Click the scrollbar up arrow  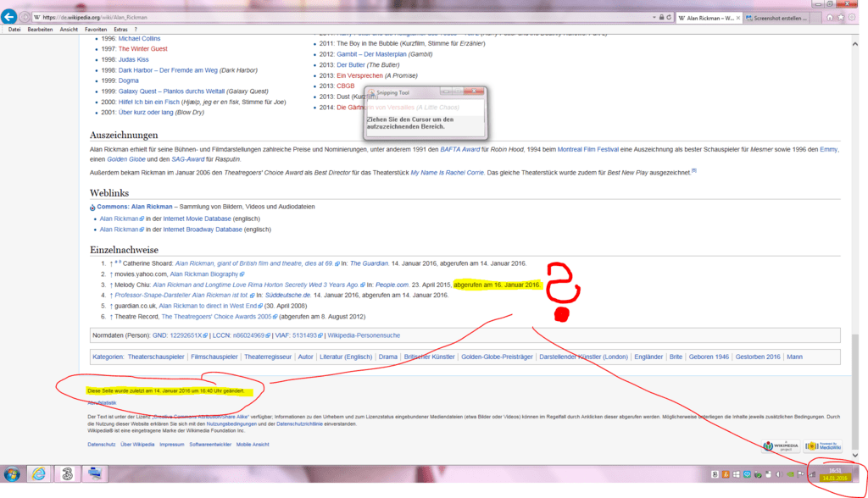855,44
